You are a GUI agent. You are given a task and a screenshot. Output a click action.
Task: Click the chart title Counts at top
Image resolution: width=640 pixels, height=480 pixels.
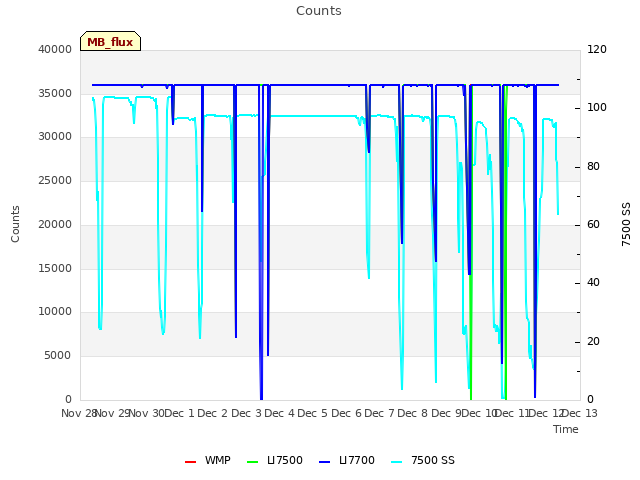point(319,11)
